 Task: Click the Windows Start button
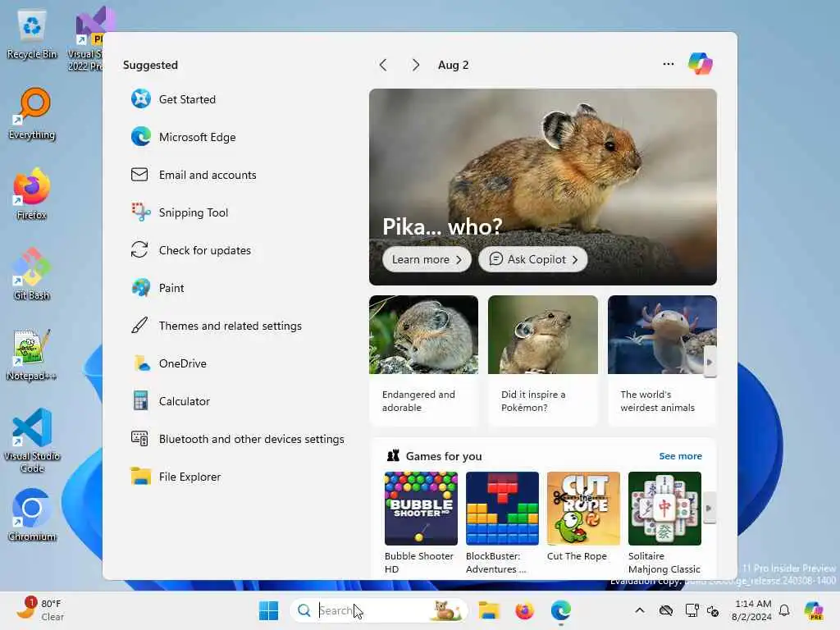coord(268,610)
